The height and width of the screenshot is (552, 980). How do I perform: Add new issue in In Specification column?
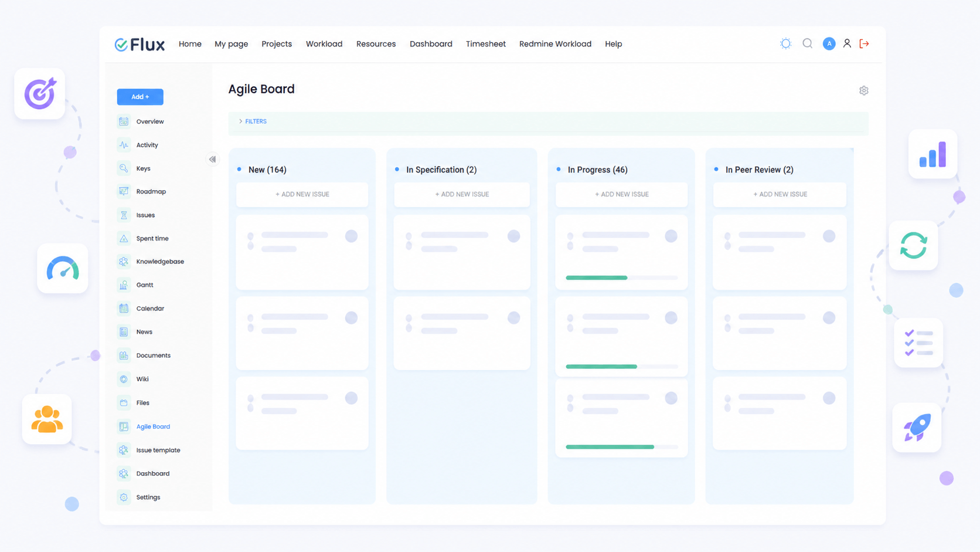click(x=462, y=194)
